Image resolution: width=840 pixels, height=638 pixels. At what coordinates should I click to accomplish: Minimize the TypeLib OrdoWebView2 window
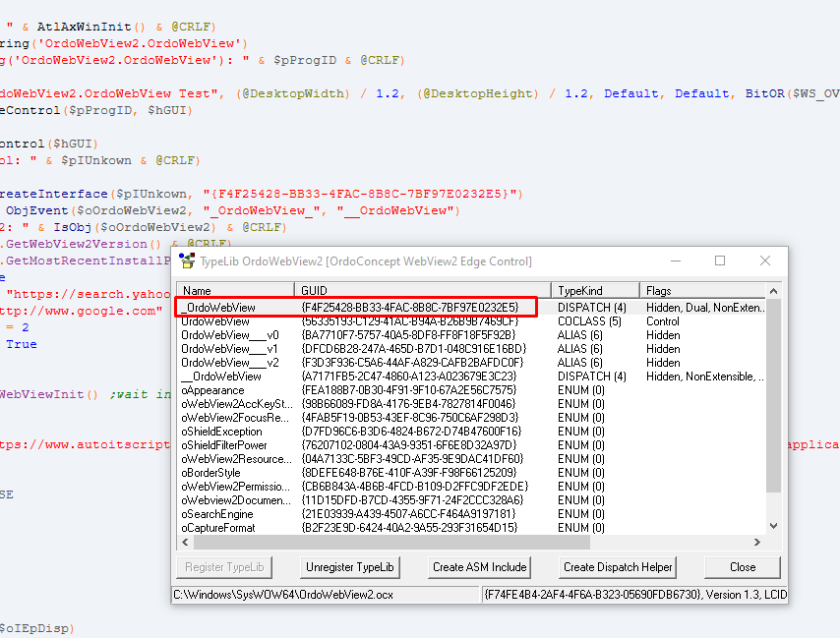point(675,261)
